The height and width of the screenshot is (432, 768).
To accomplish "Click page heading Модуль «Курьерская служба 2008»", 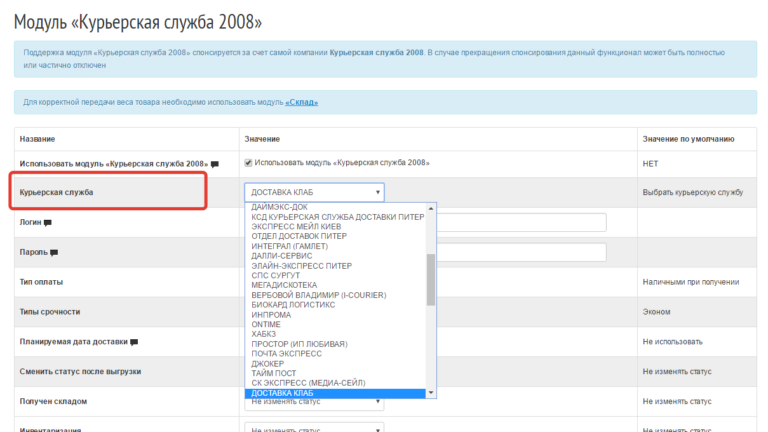I will 138,22.
